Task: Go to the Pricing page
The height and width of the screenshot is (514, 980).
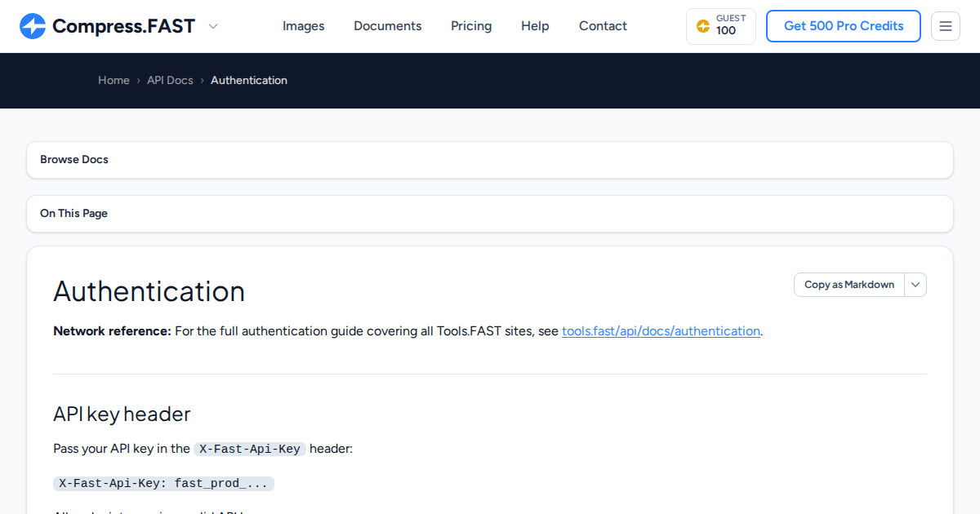Action: pos(471,26)
